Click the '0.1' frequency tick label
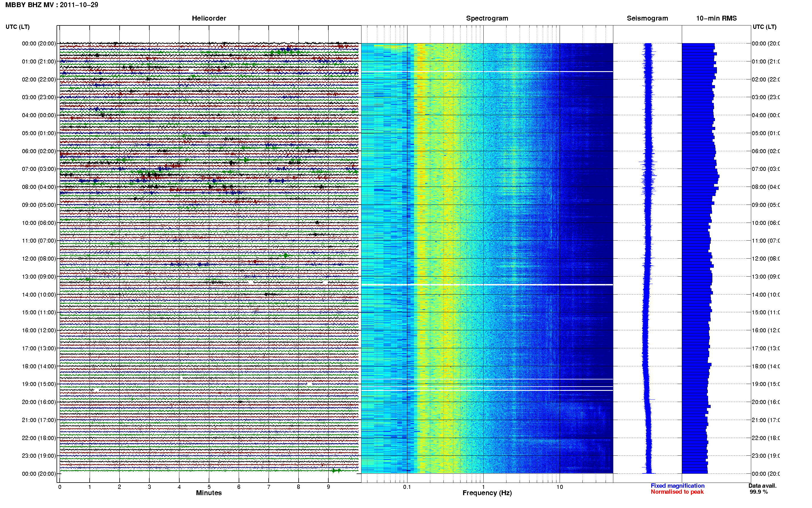The image size is (812, 508). coord(407,487)
